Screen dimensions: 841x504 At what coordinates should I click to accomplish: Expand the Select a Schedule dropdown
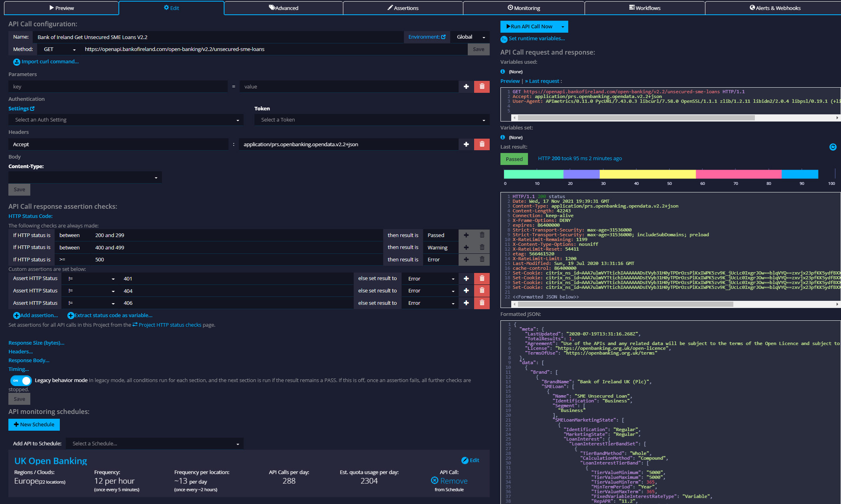(155, 443)
